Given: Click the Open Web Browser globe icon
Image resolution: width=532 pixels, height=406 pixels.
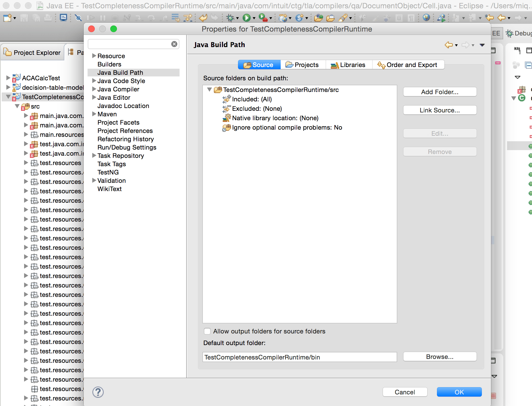Looking at the screenshot, I should click(x=426, y=18).
